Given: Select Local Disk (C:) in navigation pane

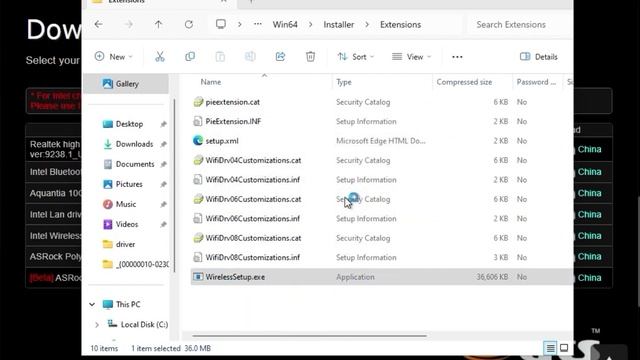Looking at the screenshot, I should coord(144,324).
